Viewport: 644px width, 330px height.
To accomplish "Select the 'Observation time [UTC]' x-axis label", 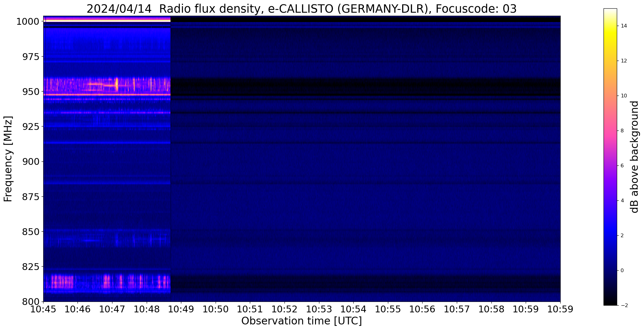I will (301, 321).
